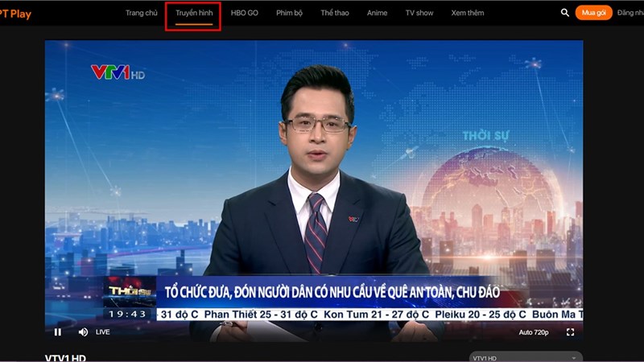The height and width of the screenshot is (362, 644).
Task: Select the Truyền hình tab
Action: pyautogui.click(x=194, y=13)
